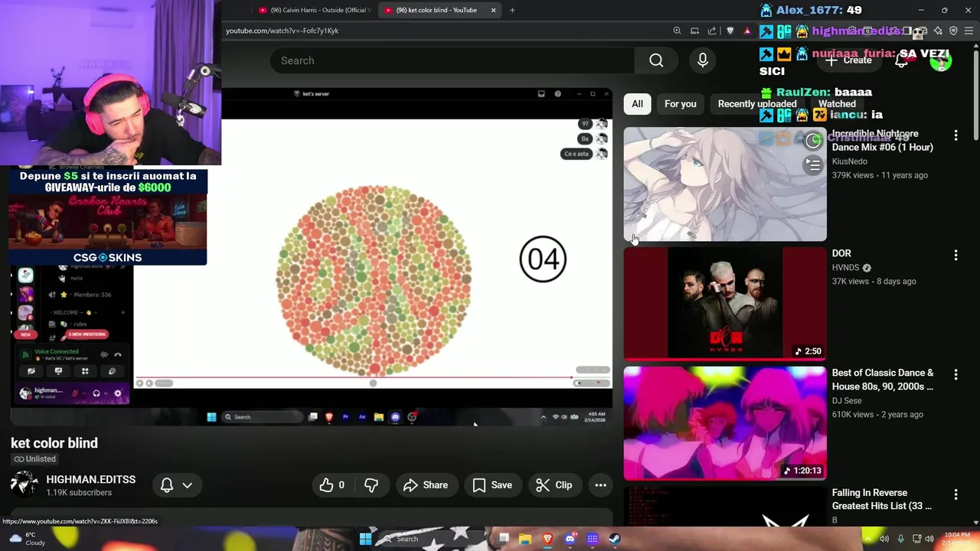Select the Watched filter chip
Screen dimensions: 980x551
pyautogui.click(x=837, y=103)
